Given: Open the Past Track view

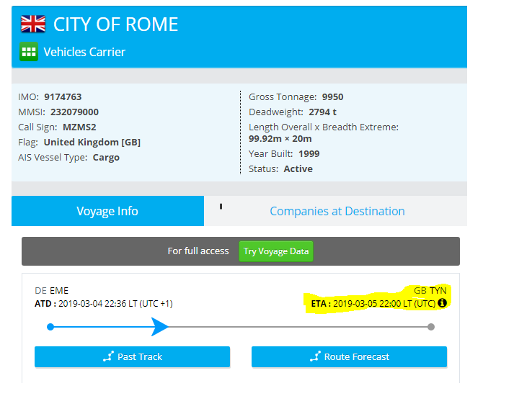Looking at the screenshot, I should coord(133,356).
